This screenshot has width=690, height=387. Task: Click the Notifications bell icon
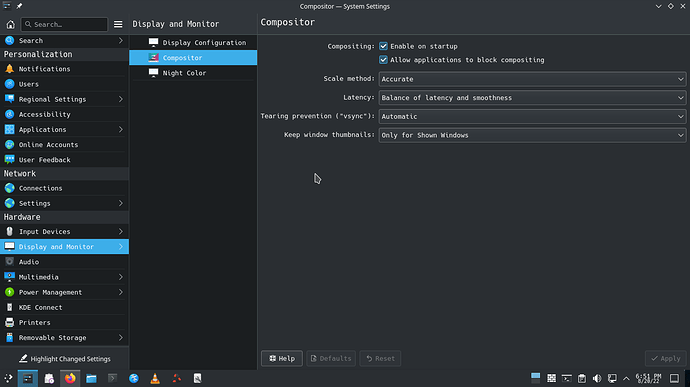tap(9, 69)
